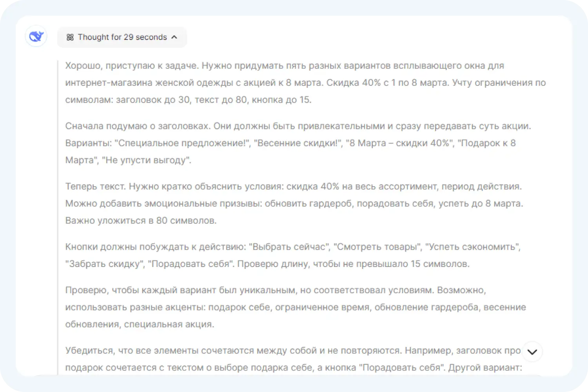Click the quoted phrase "Смотреть товары"

click(x=377, y=247)
